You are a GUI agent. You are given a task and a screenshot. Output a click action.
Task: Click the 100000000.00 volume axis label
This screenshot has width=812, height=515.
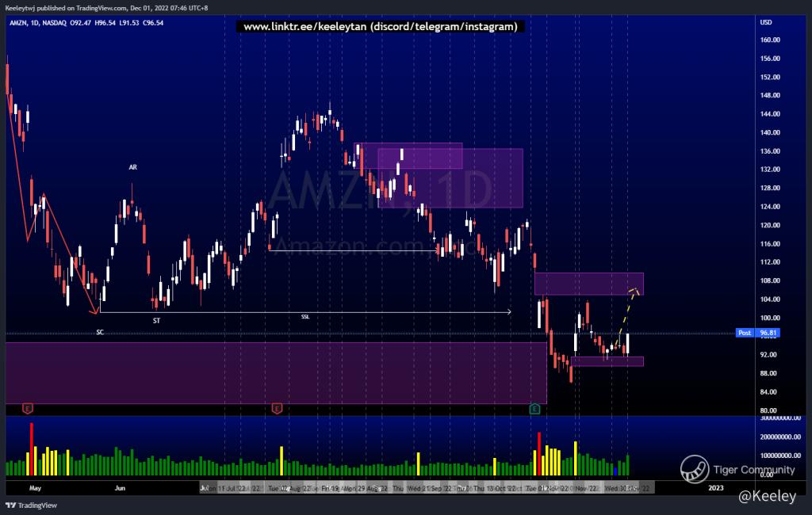click(x=780, y=456)
